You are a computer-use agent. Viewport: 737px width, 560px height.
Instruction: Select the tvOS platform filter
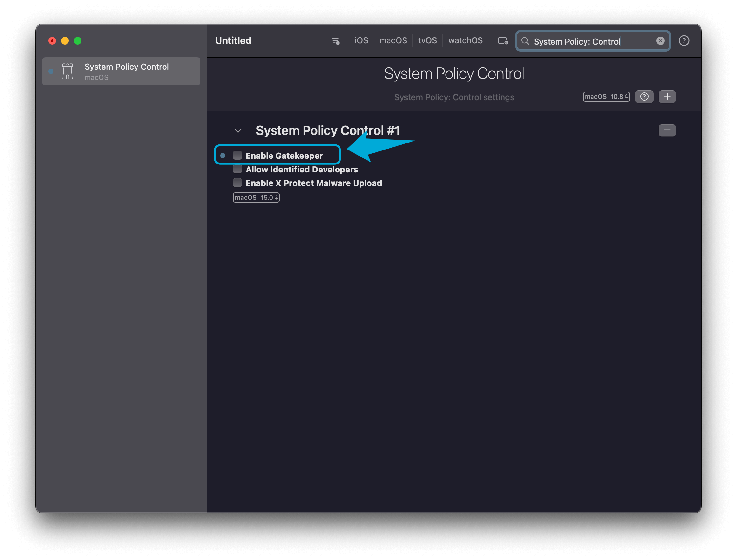[x=427, y=41]
